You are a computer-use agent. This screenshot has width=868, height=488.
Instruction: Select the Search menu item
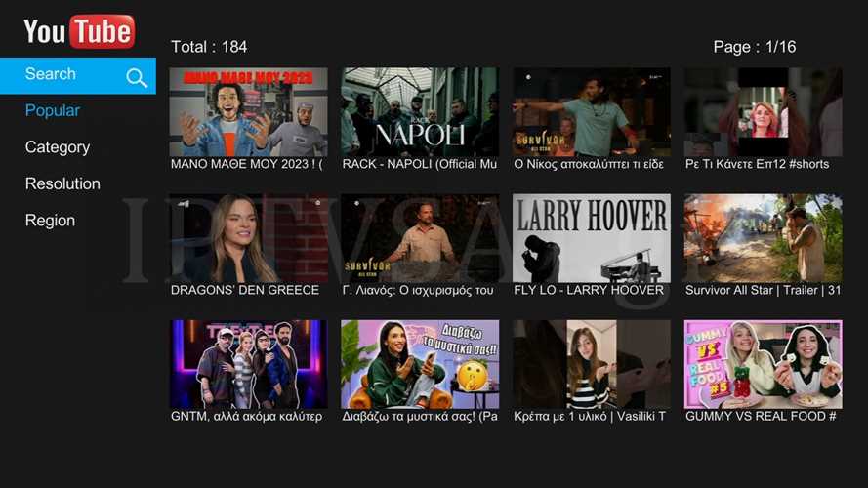point(51,74)
